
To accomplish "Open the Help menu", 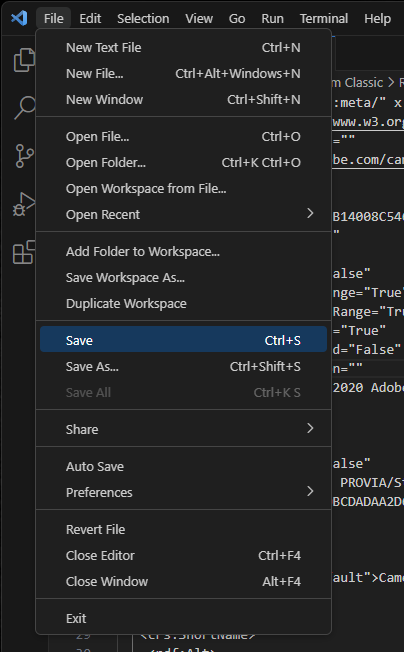I will tap(377, 18).
